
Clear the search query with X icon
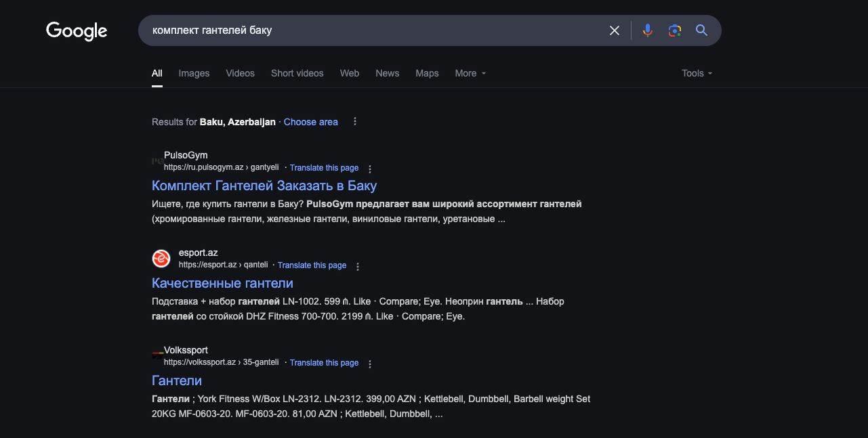(615, 30)
